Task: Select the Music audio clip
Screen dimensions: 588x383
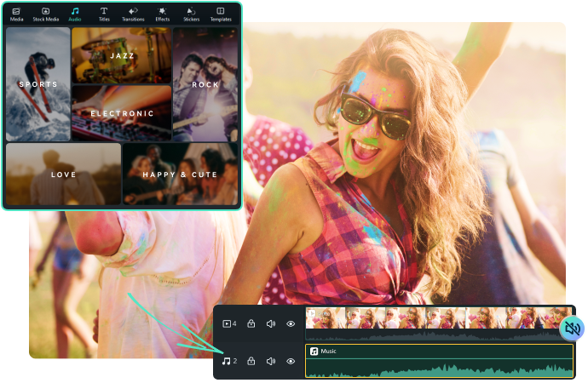Action: click(440, 361)
